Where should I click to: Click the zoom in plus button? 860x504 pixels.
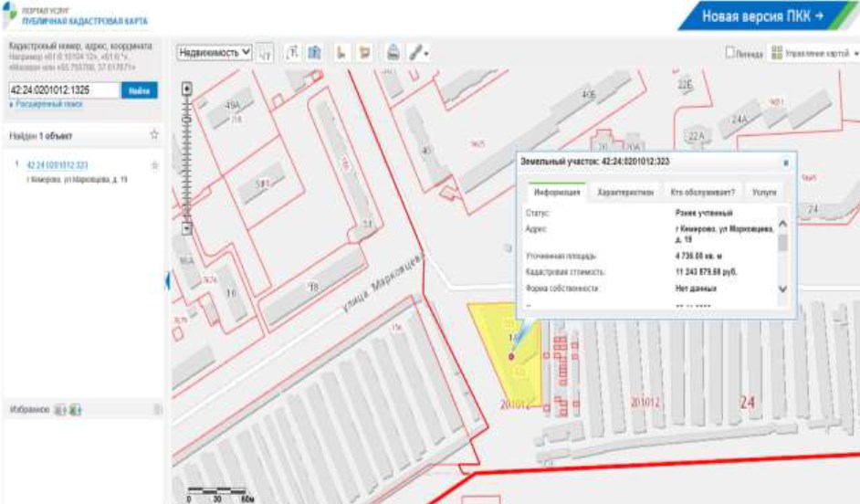point(188,89)
